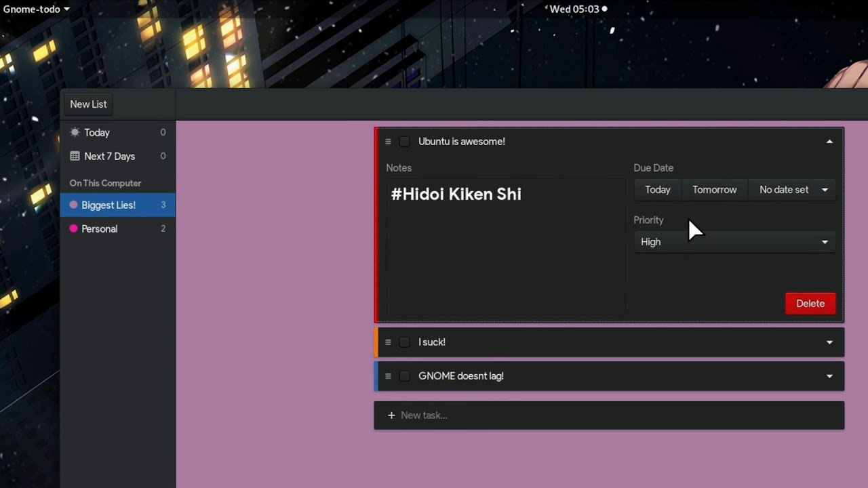Viewport: 868px width, 488px height.
Task: Set due date to Tomorrow
Action: (715, 190)
